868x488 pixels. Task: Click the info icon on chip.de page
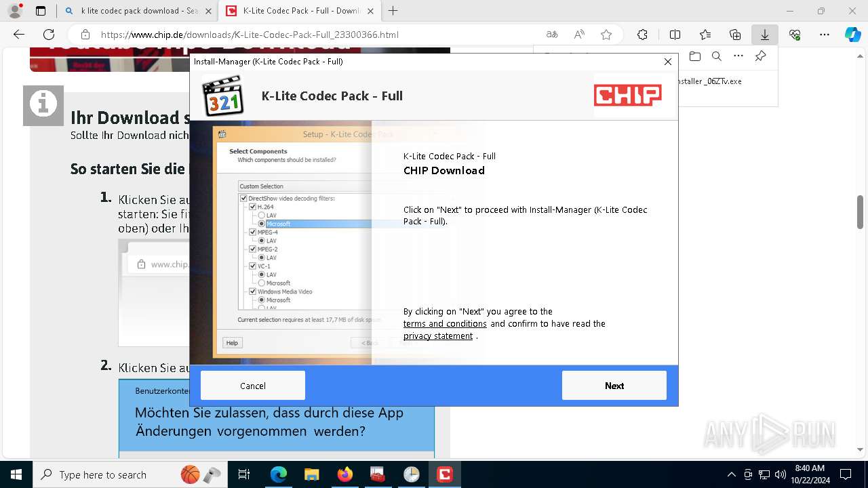43,105
